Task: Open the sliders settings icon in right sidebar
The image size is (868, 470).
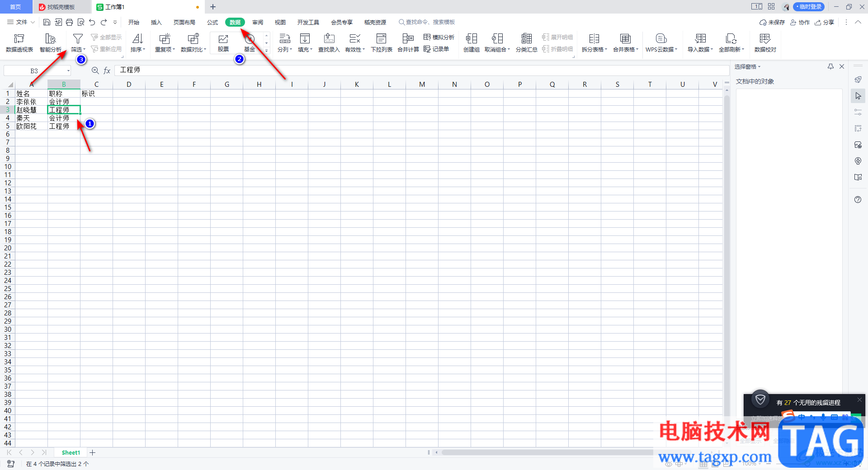Action: point(858,112)
